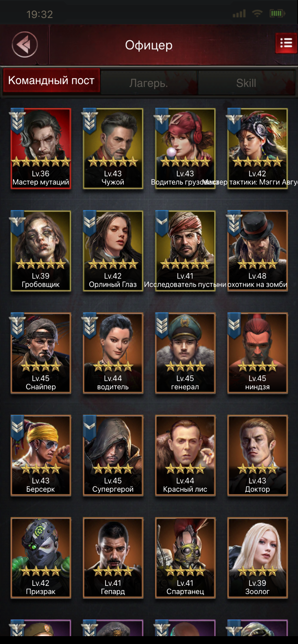Open the Доктор officer card
This screenshot has width=298, height=644.
258,456
